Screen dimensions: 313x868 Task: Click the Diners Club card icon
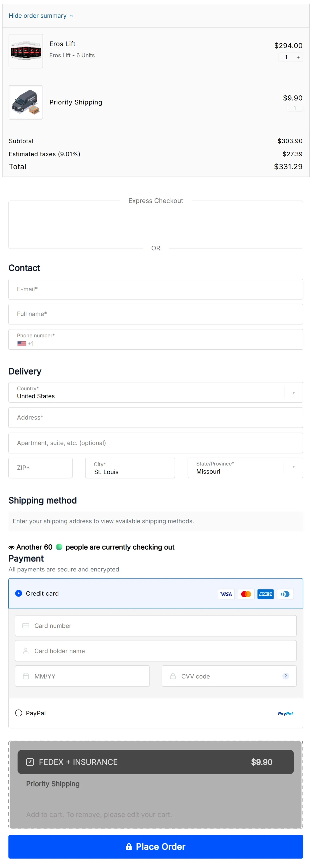pos(285,594)
